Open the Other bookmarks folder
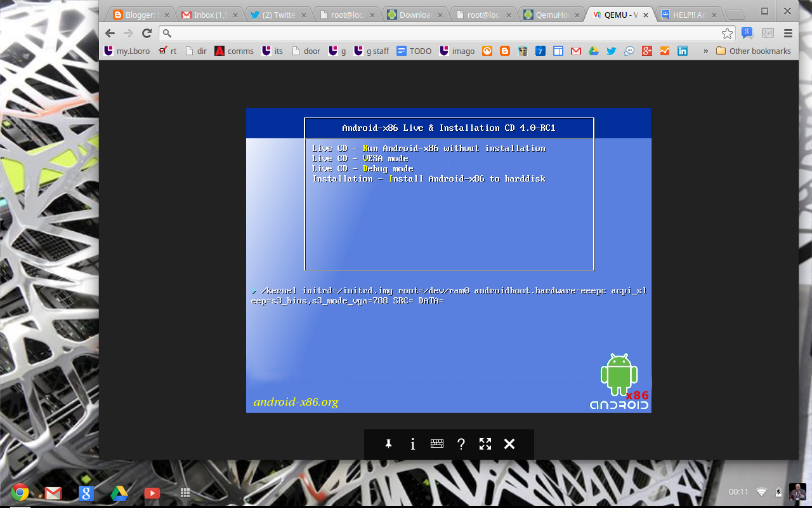 (754, 51)
